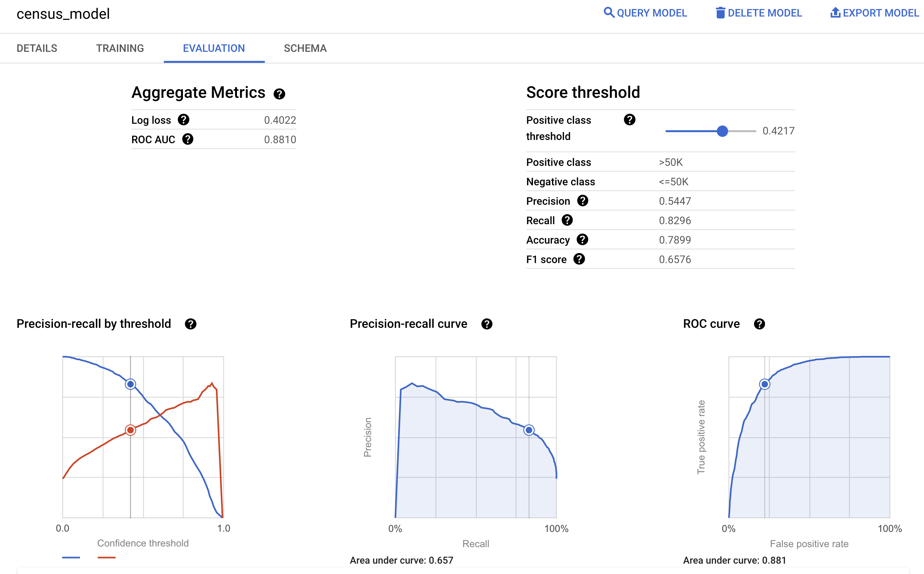Select the Schema tab
The width and height of the screenshot is (924, 574).
coord(305,48)
